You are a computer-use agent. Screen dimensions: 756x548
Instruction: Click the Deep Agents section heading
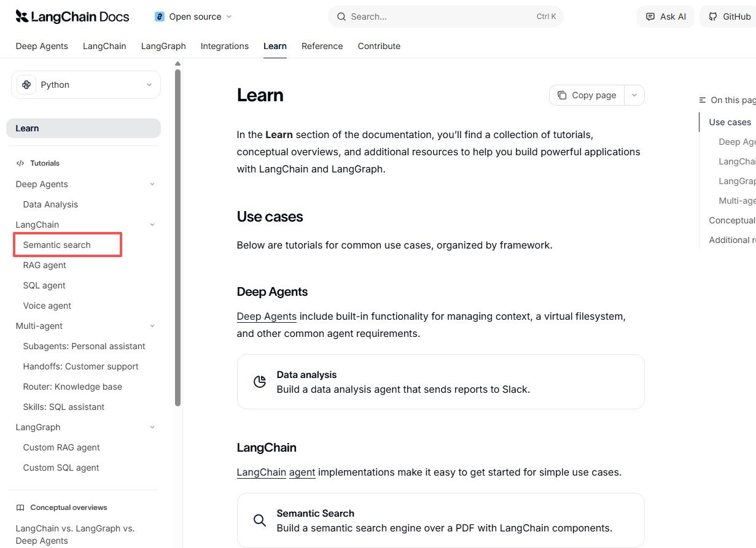pos(272,291)
